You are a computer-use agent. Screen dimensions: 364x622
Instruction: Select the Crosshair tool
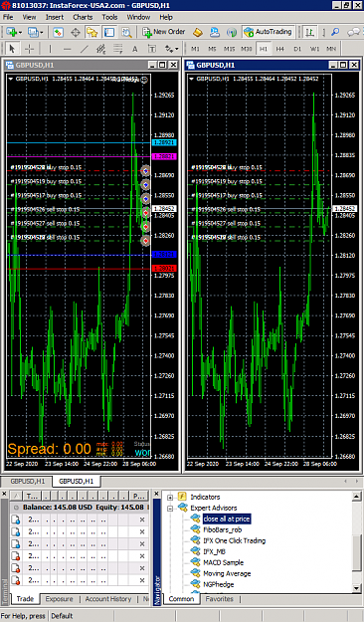(30, 49)
